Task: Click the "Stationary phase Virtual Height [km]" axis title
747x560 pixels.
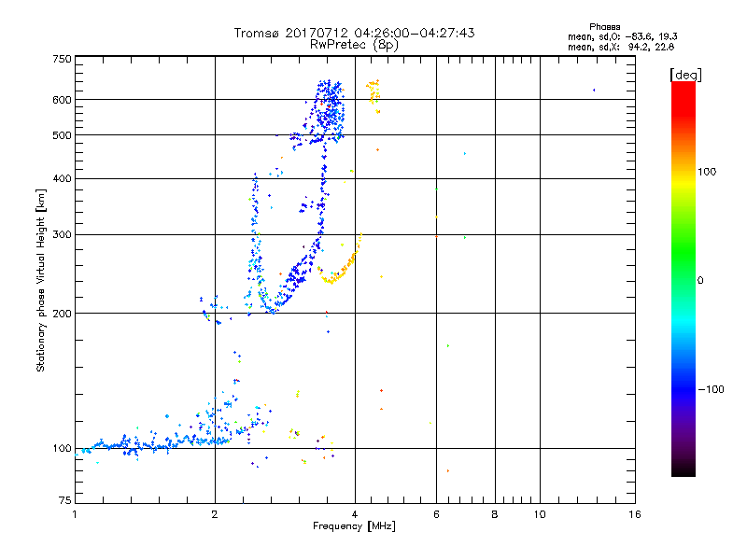Action: tap(41, 280)
